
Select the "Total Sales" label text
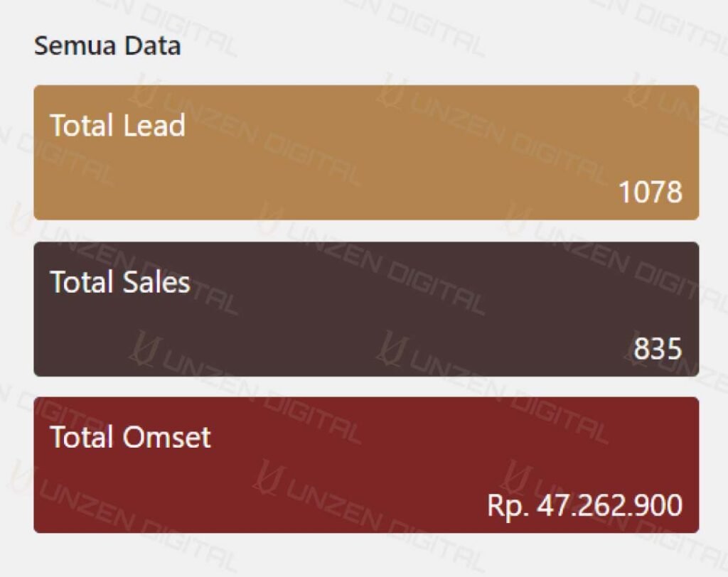pos(120,282)
